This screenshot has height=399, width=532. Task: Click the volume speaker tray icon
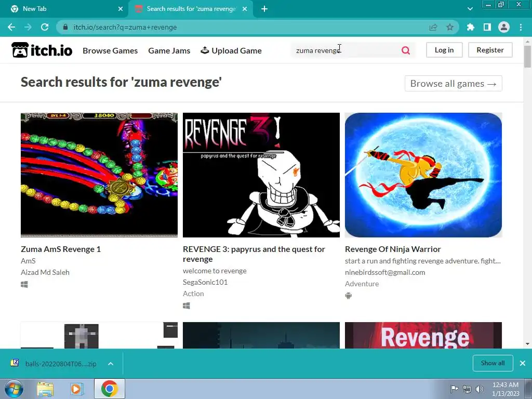(480, 389)
